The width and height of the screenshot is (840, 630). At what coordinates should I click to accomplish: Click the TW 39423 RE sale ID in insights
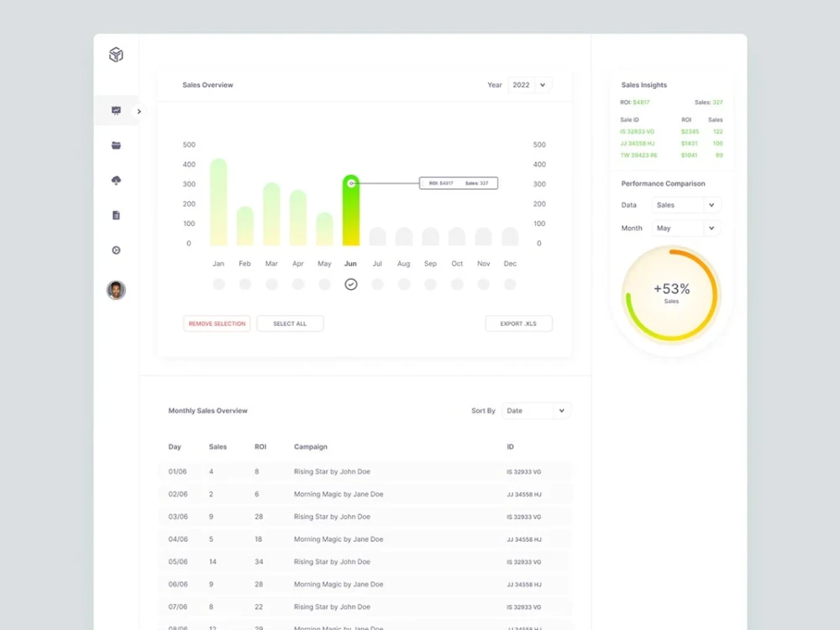(638, 155)
